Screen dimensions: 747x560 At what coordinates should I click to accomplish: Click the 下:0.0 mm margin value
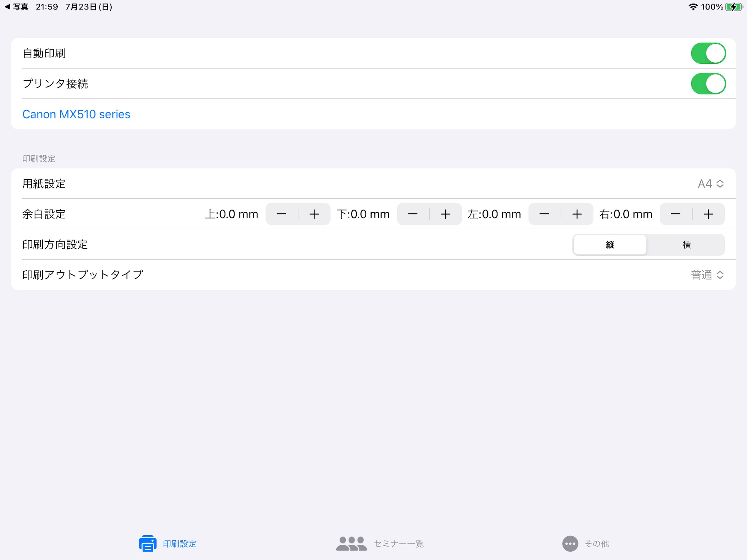(363, 214)
